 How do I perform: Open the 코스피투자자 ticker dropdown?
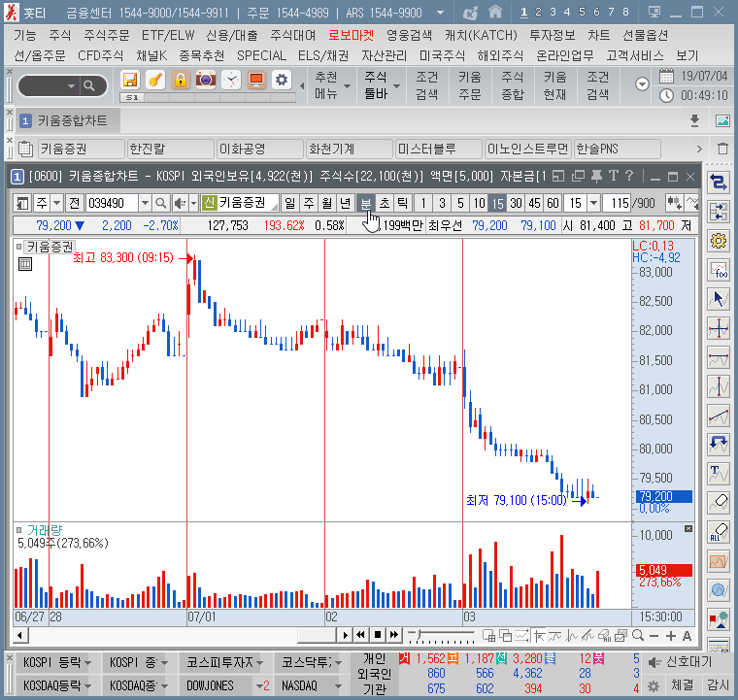[260, 663]
